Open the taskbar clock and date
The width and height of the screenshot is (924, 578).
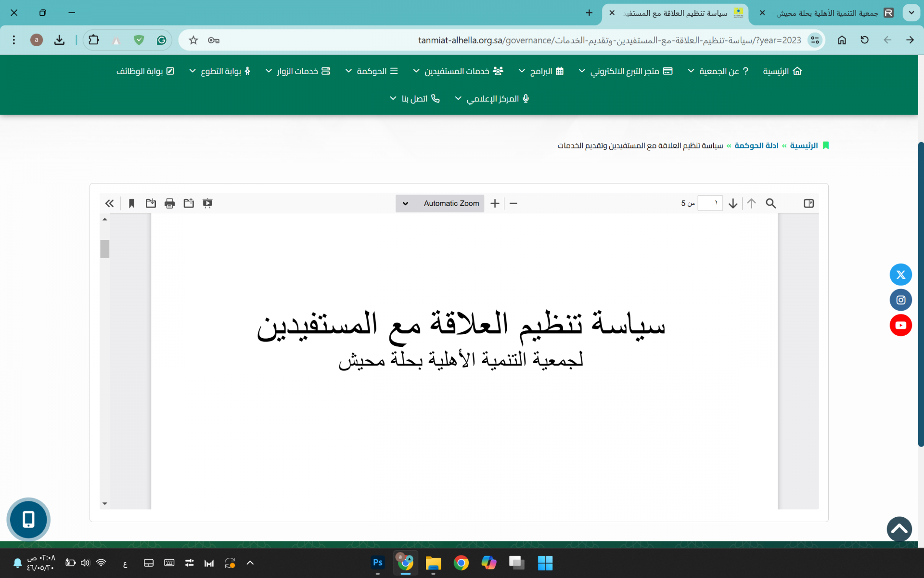click(x=41, y=563)
